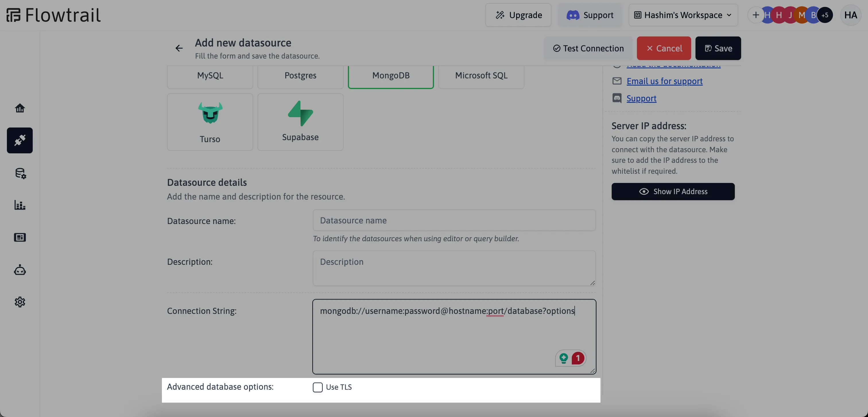Click Show IP Address button
The width and height of the screenshot is (868, 417).
pyautogui.click(x=673, y=192)
